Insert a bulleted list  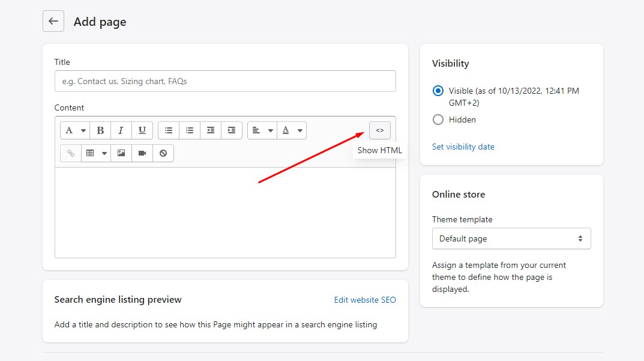tap(169, 130)
